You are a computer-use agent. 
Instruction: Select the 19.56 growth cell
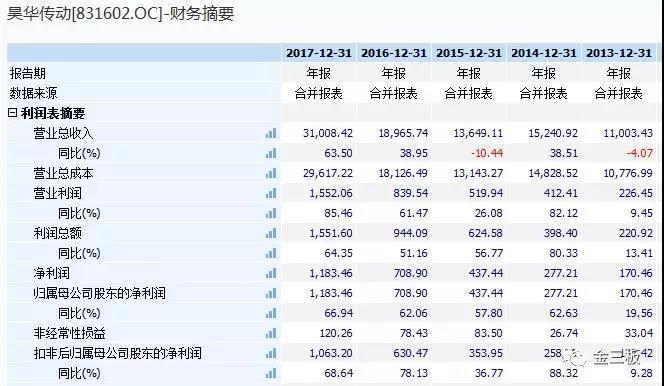pyautogui.click(x=639, y=313)
